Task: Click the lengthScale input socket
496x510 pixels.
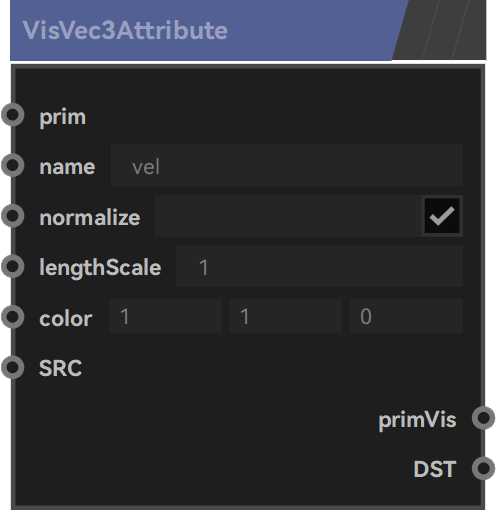Action: [13, 266]
